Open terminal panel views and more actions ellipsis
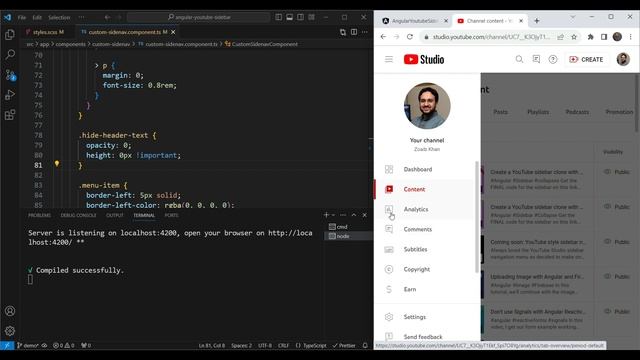Viewport: 640px width, 360px height. click(343, 215)
